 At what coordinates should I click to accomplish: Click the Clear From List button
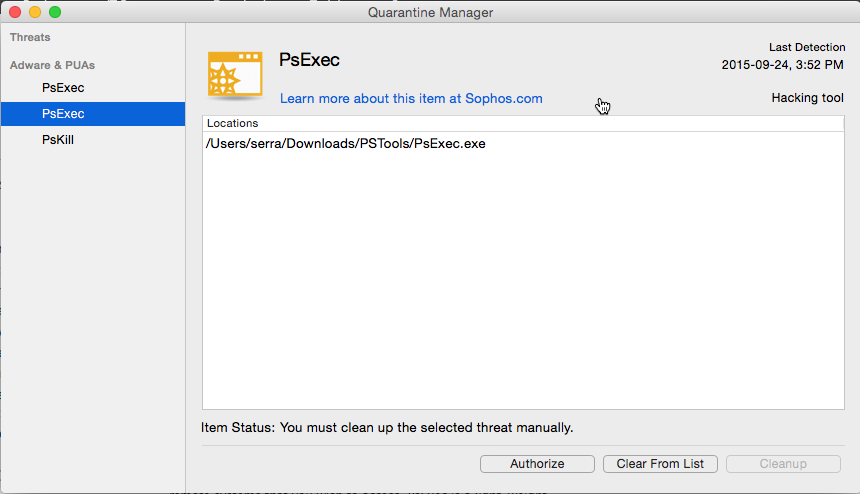click(x=660, y=464)
